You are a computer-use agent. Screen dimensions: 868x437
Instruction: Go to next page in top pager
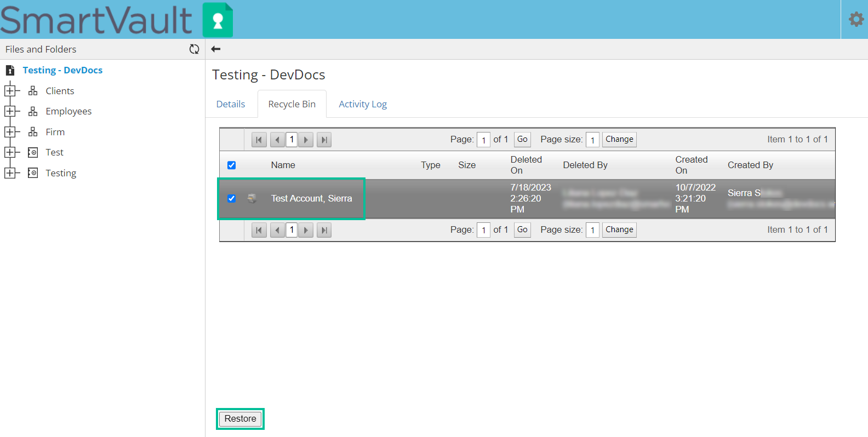coord(306,140)
